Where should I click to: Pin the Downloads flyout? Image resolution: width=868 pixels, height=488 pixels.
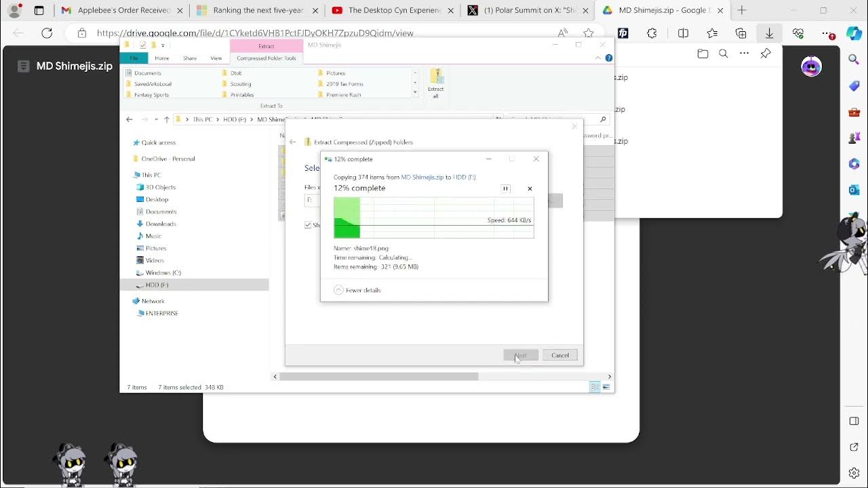tap(766, 54)
